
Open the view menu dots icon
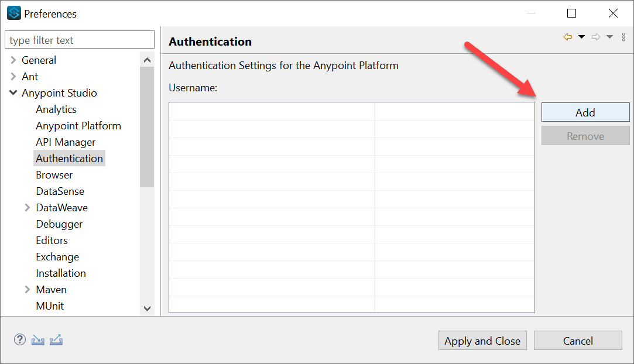tap(623, 36)
